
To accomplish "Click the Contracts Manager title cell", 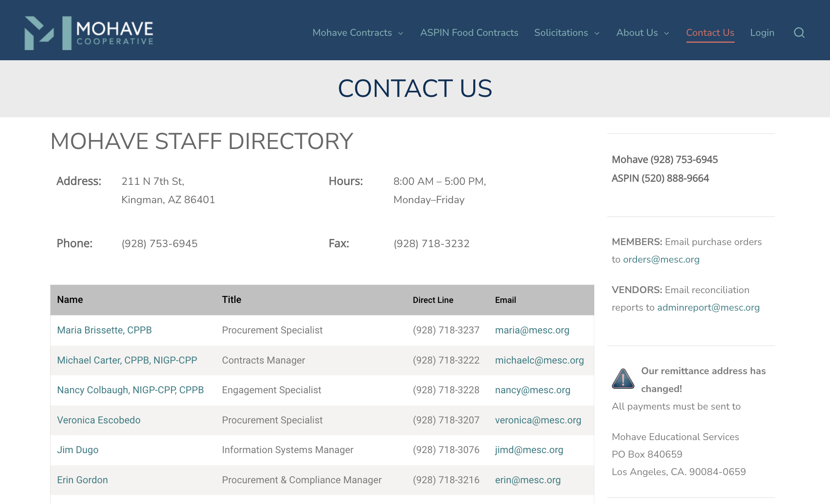I will coord(263,360).
